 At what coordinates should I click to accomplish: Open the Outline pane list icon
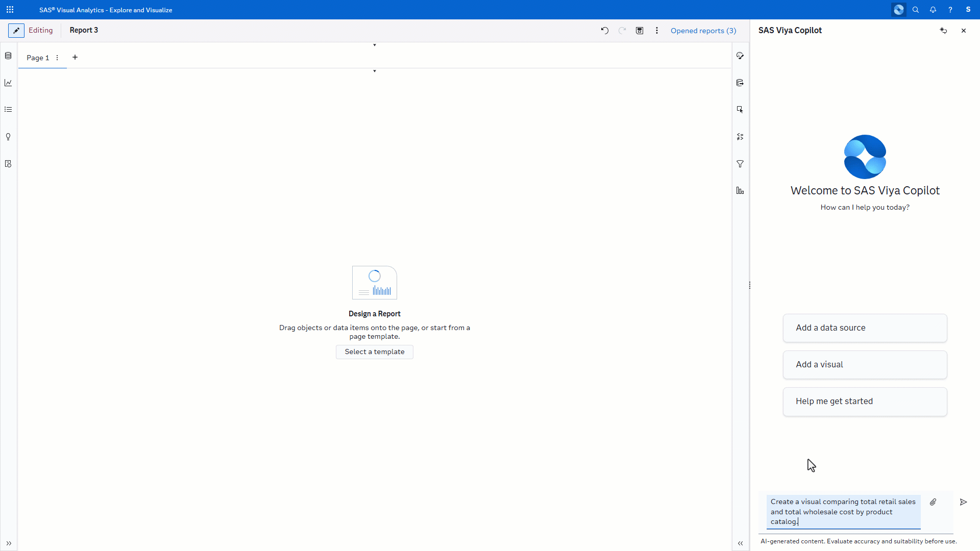(x=8, y=110)
